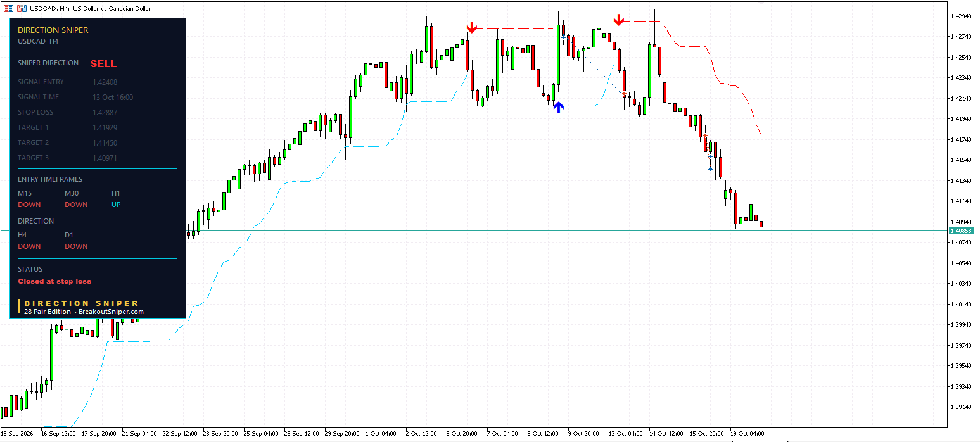
Task: Click the STOP LOSS label in panel
Action: (x=35, y=112)
